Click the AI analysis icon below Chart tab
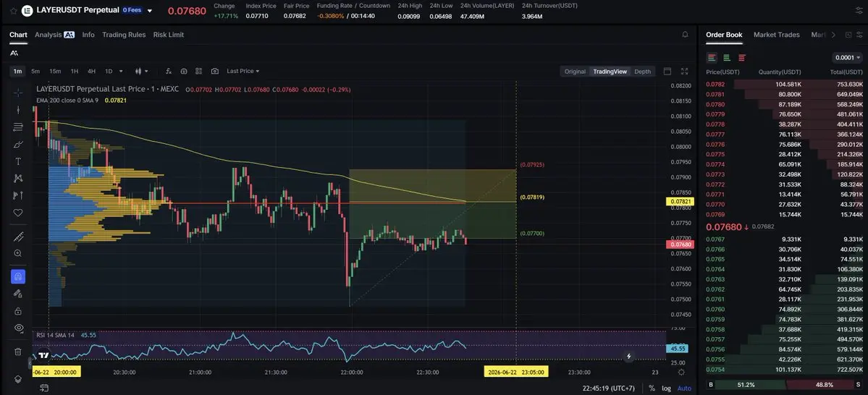 (x=14, y=53)
